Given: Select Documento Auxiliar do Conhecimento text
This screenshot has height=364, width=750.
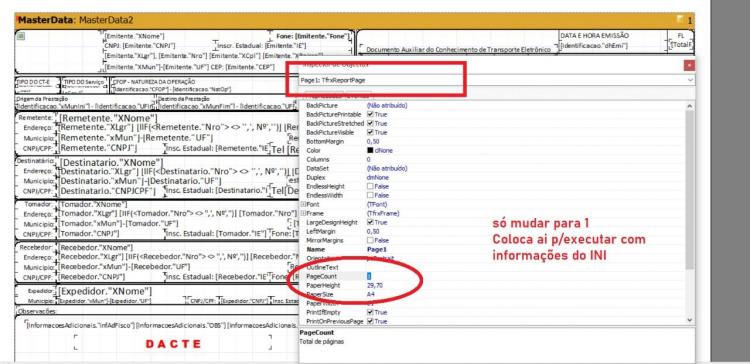Looking at the screenshot, I should (458, 49).
